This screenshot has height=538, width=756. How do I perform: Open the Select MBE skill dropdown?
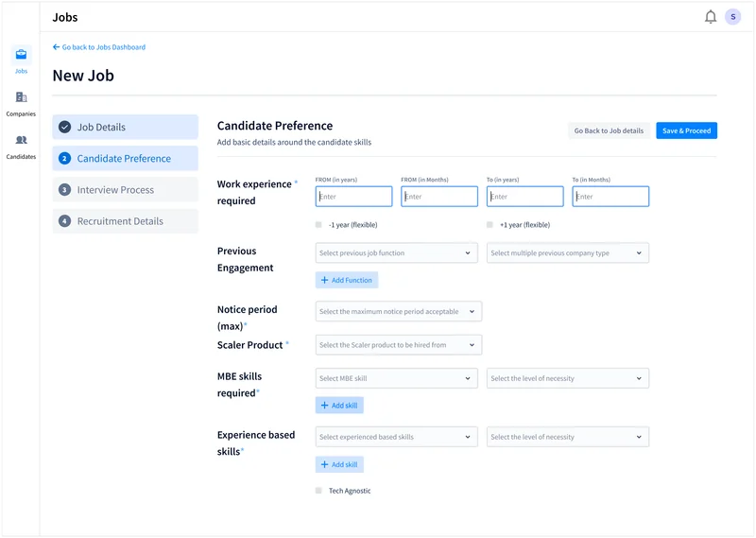pos(396,378)
